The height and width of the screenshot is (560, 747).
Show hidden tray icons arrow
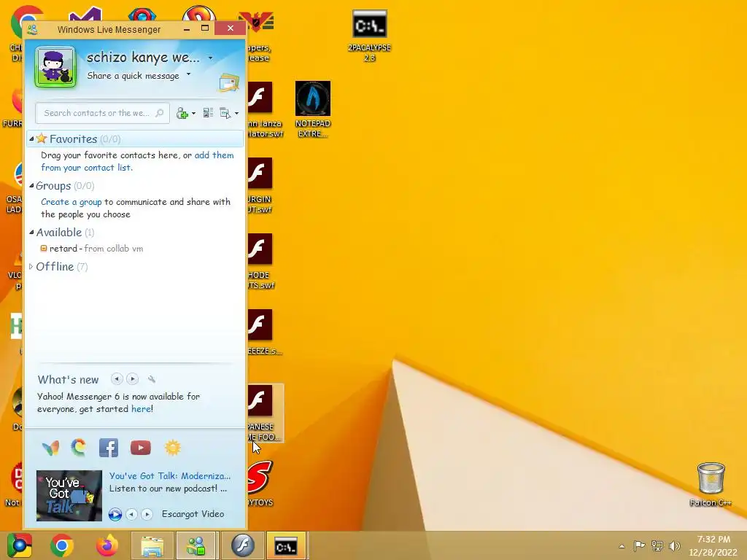tap(622, 546)
